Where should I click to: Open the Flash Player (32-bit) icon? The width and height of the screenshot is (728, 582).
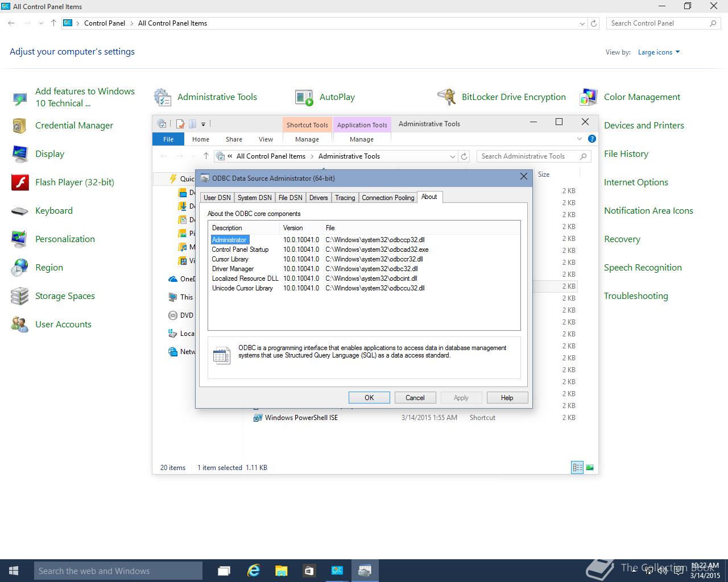(20, 182)
